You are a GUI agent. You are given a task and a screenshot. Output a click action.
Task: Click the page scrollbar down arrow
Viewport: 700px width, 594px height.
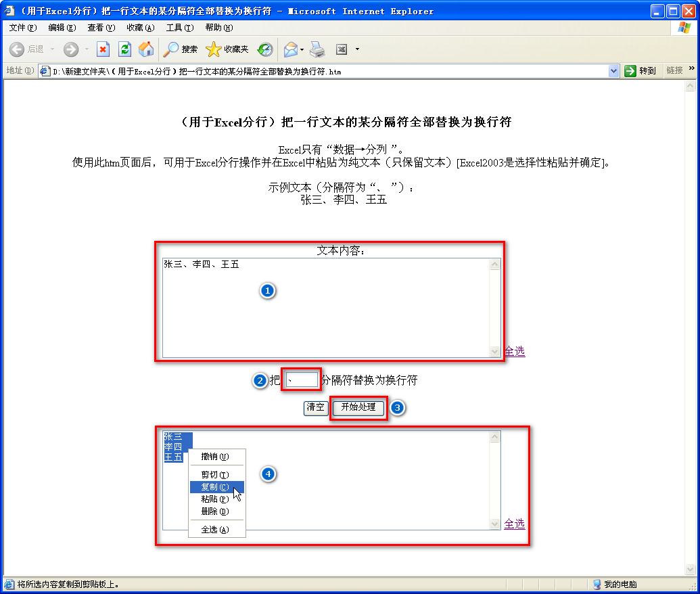coord(691,570)
